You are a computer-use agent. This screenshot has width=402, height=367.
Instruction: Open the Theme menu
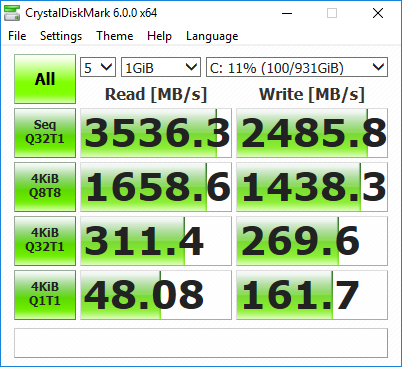coord(115,36)
